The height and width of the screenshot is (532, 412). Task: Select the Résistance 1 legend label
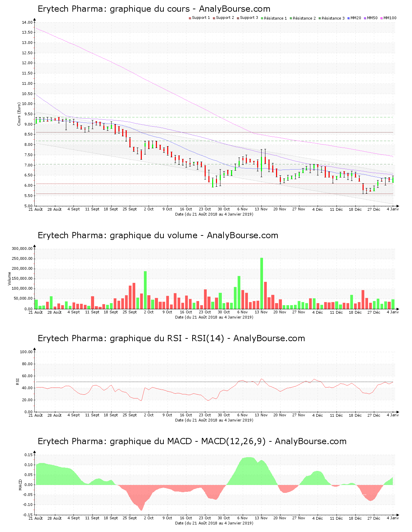[275, 18]
